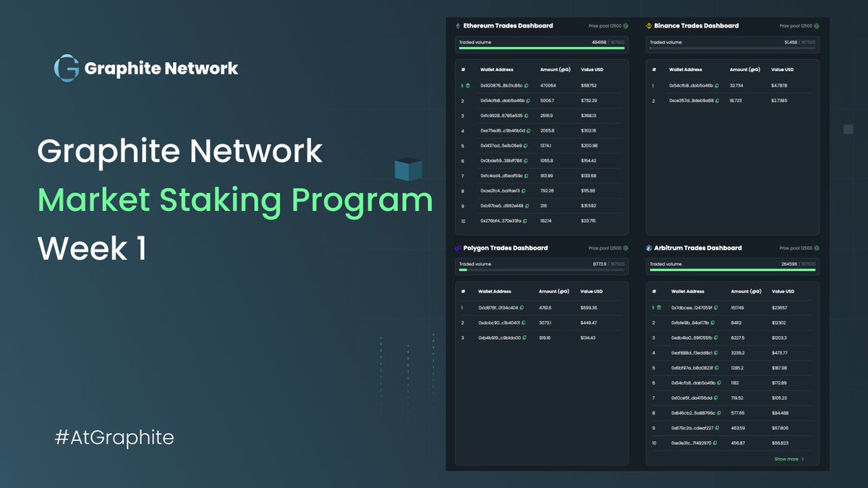Click the Graphite Network logo text
Viewport: 868px width, 488px height.
(x=161, y=69)
